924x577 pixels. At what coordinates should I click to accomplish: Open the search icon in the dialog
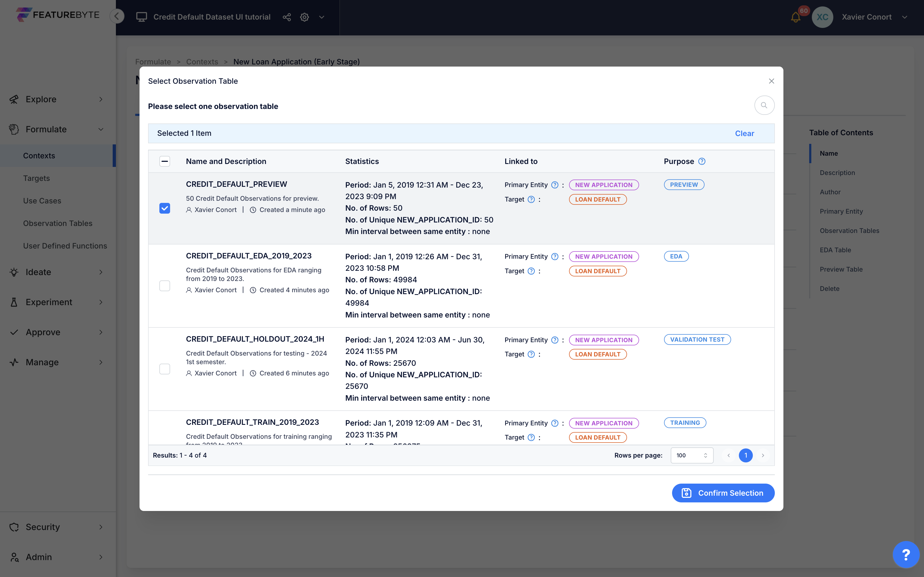[764, 105]
